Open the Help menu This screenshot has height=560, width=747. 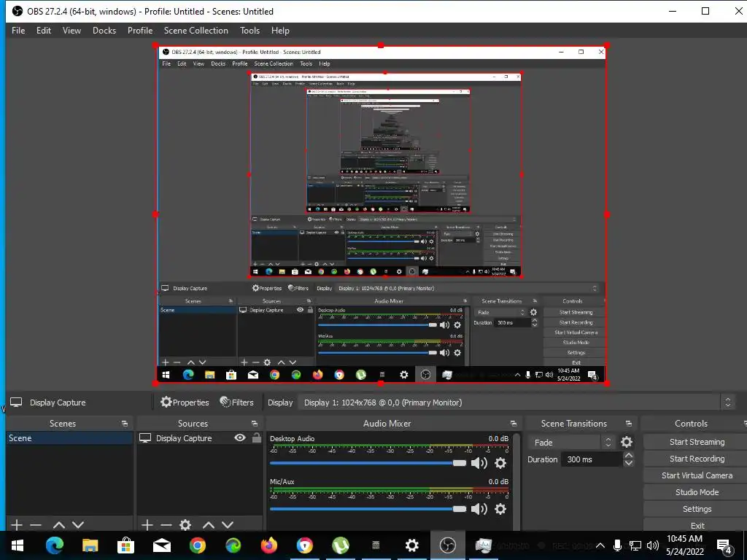point(280,31)
